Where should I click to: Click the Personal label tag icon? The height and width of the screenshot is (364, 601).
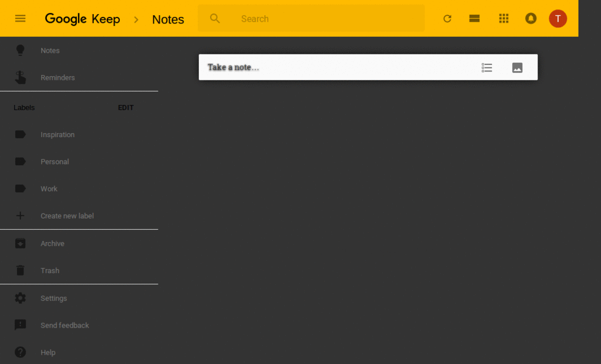[21, 162]
